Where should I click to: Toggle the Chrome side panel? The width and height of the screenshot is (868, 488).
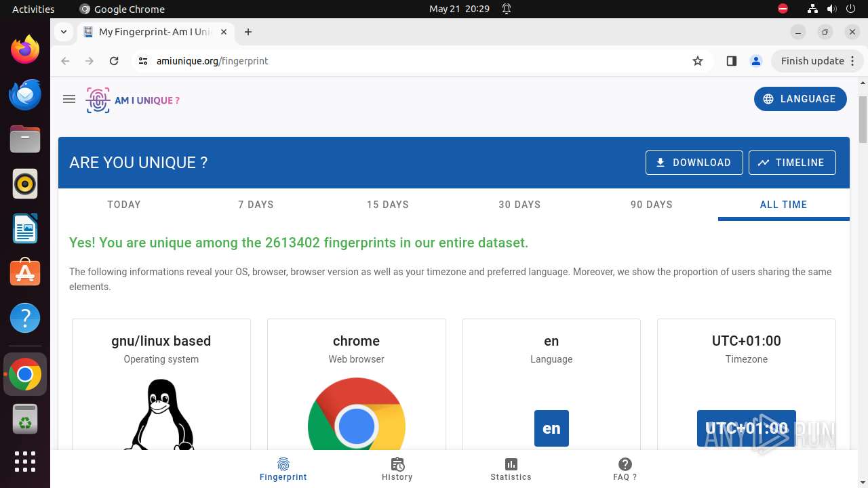(731, 61)
